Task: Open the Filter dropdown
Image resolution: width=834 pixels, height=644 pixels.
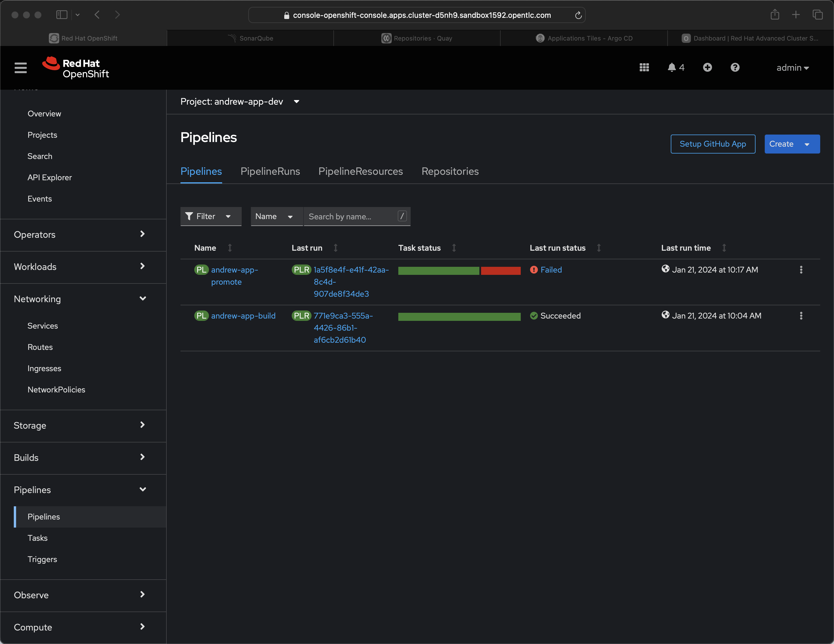Action: [211, 216]
